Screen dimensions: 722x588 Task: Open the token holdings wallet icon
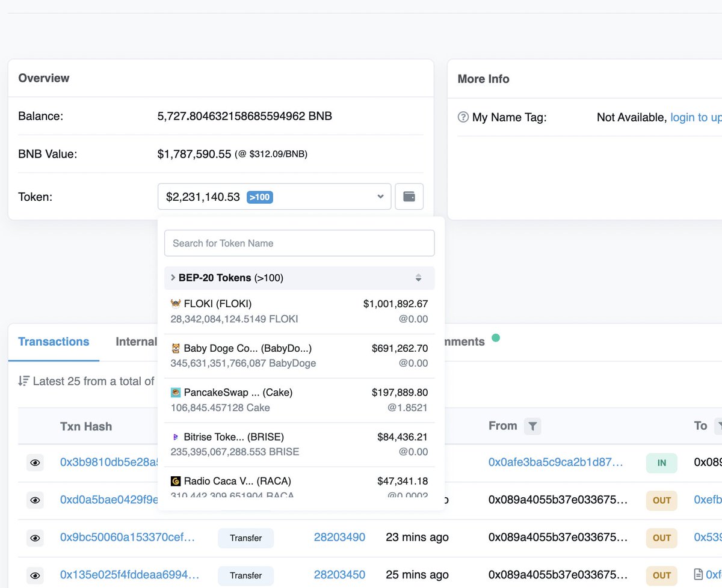click(409, 197)
